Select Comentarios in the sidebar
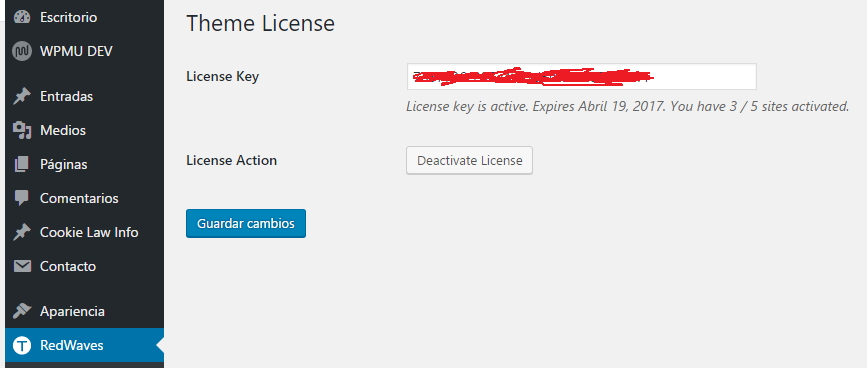Screen dimensions: 867x368 coord(85,198)
